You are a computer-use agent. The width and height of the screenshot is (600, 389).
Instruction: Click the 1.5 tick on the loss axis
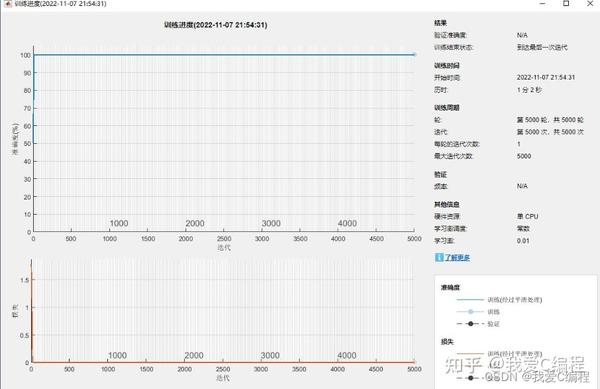click(x=24, y=280)
